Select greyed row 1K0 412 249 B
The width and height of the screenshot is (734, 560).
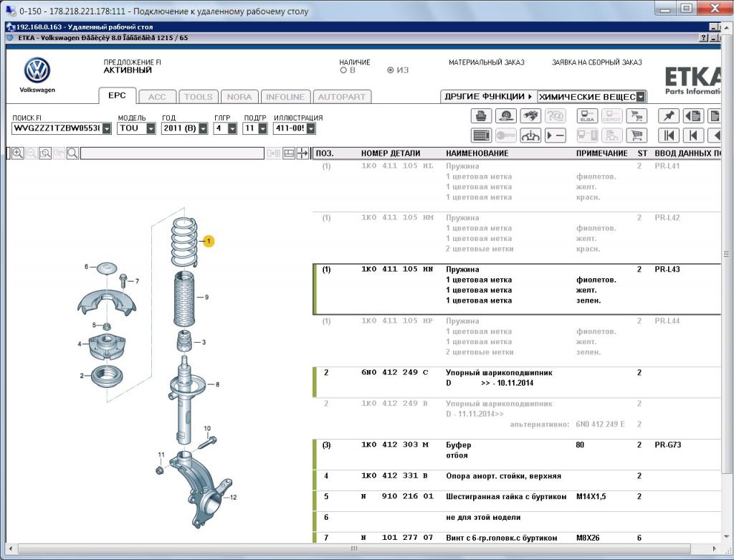tap(517, 418)
